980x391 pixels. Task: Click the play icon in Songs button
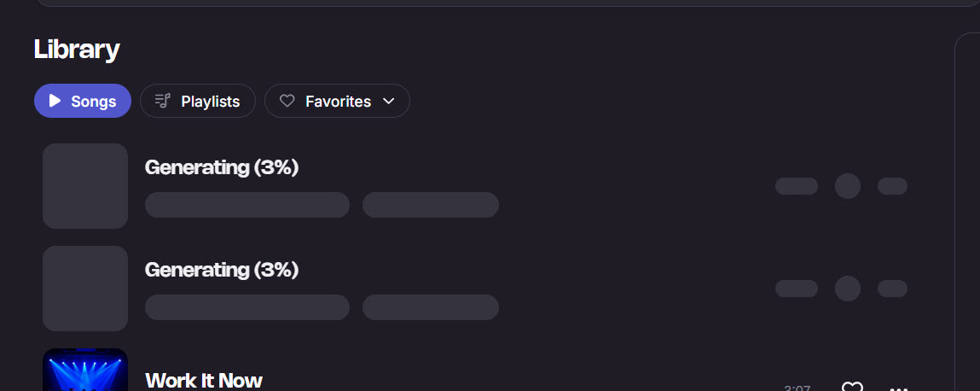(x=55, y=101)
